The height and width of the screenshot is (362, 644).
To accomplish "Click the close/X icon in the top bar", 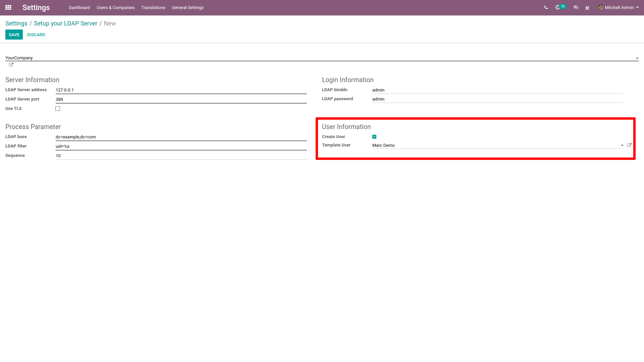I will (587, 7).
